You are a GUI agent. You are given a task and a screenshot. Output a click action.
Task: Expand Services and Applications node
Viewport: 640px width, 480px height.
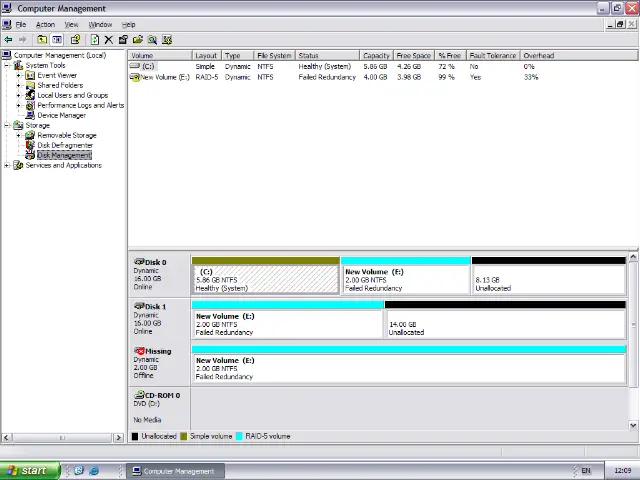click(x=7, y=165)
